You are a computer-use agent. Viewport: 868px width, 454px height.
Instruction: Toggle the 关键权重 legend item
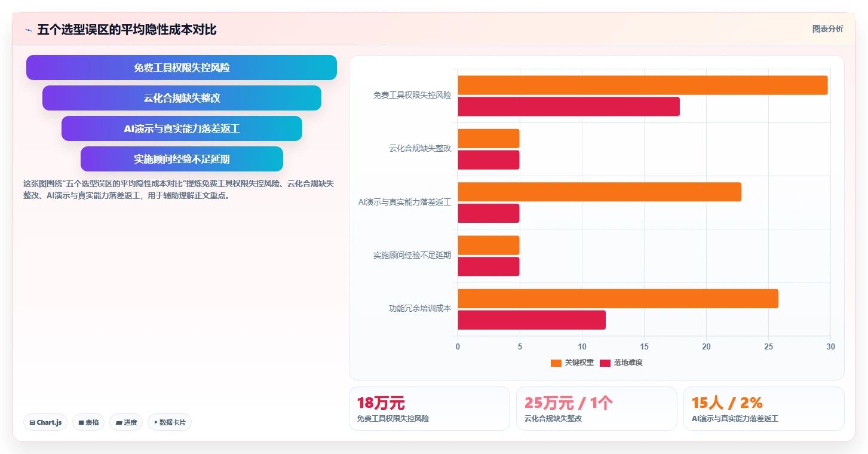[x=572, y=363]
